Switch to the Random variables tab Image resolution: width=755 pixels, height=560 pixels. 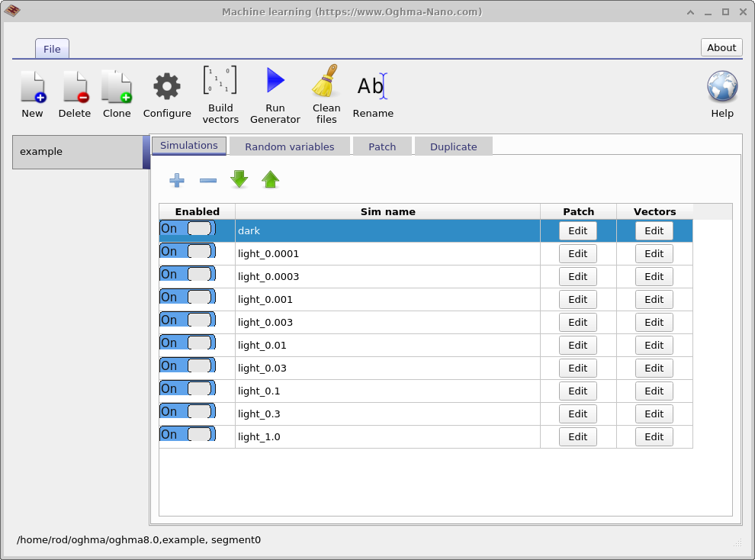289,146
